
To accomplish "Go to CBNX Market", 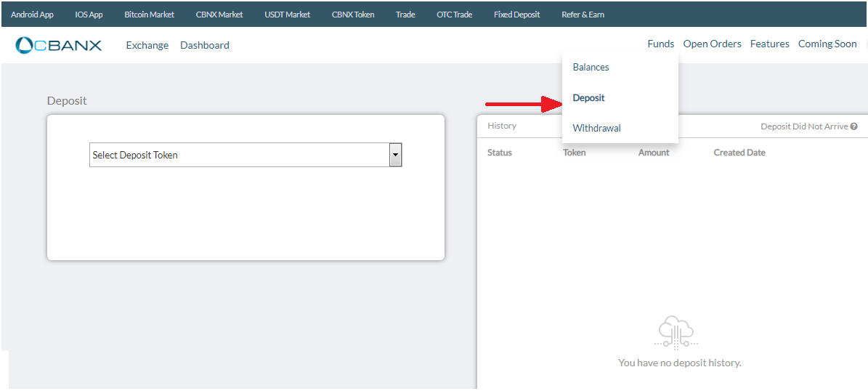I will (x=219, y=15).
